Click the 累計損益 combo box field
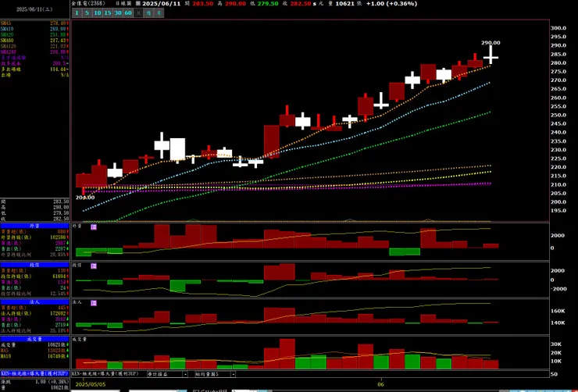 167,374
